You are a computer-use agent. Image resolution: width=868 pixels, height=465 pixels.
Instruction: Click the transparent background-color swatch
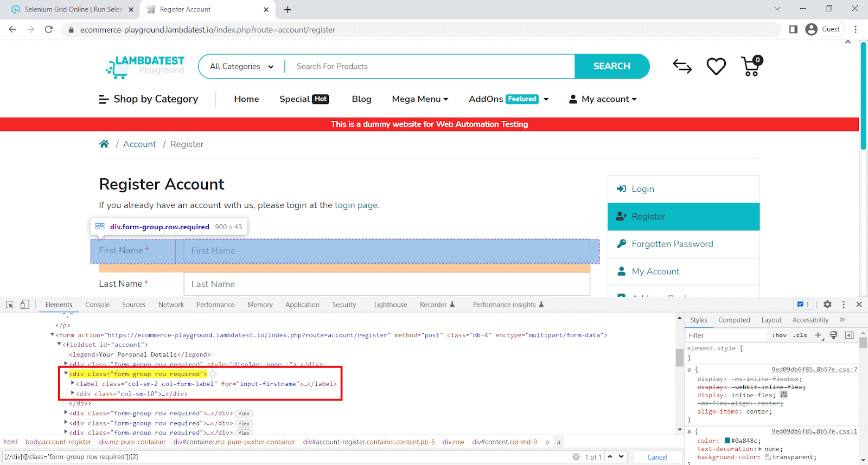768,457
